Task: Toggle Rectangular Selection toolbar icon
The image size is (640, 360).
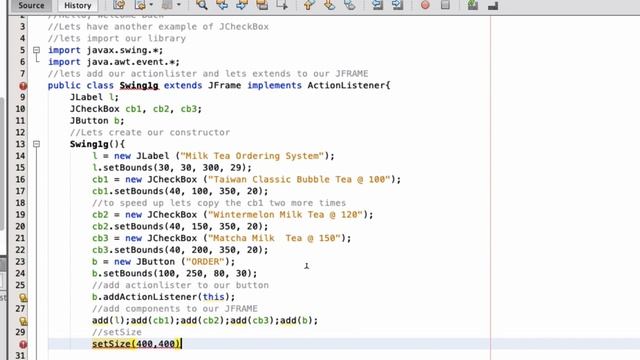Action: click(282, 5)
